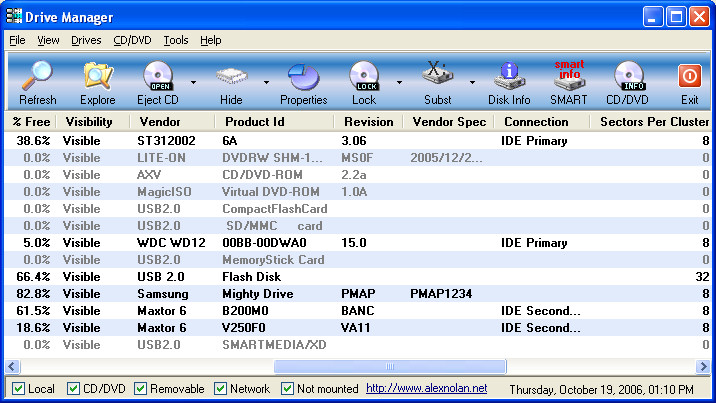Sort by the Connection column header
This screenshot has height=403, width=716.
pos(542,122)
